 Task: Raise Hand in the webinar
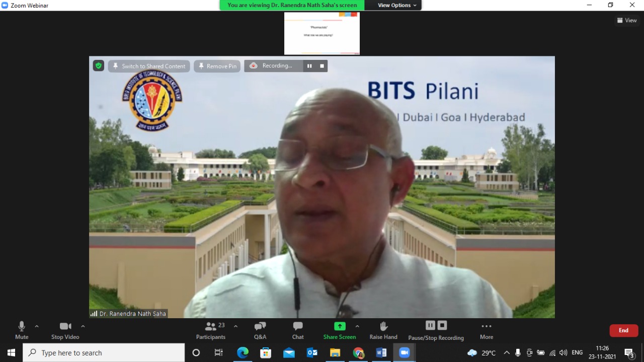point(383,330)
